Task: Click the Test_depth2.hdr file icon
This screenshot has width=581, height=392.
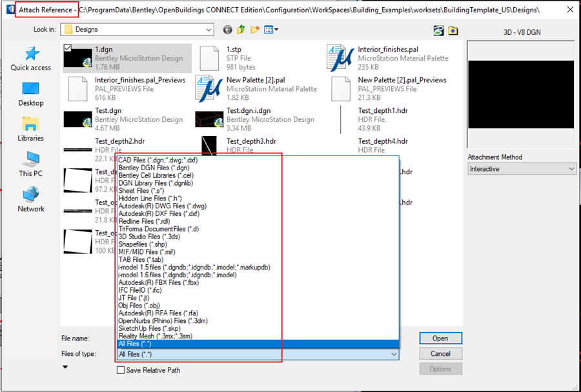Action: 77,150
